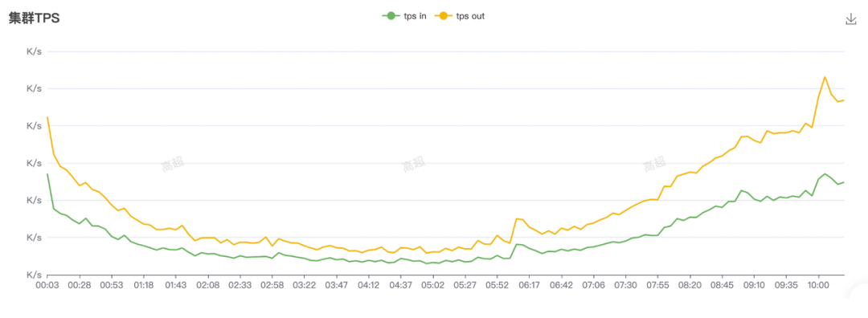Click the 10:00 time axis label
Image resolution: width=868 pixels, height=318 pixels.
click(x=818, y=285)
